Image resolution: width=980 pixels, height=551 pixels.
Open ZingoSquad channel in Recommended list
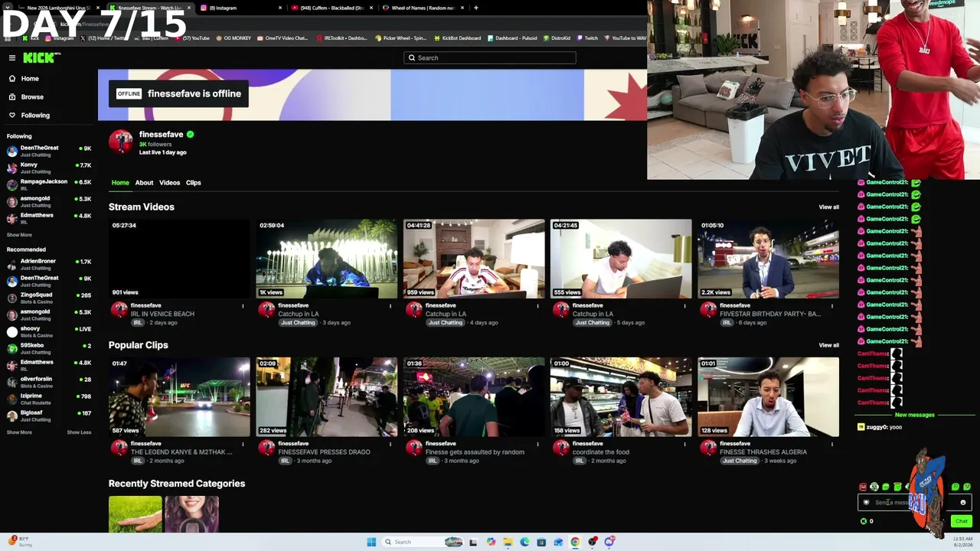click(47, 298)
